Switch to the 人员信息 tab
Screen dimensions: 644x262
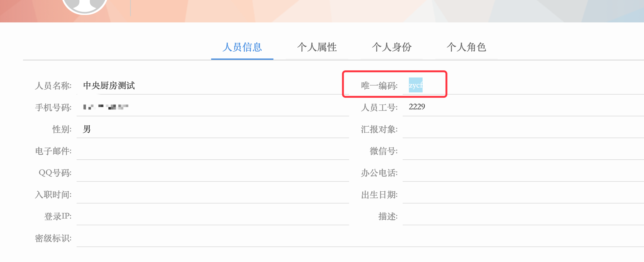pos(242,47)
